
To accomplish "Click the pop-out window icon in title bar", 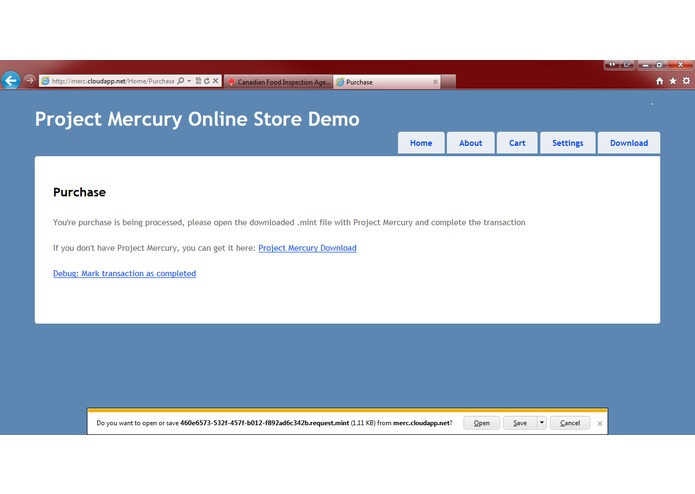I will pos(627,65).
